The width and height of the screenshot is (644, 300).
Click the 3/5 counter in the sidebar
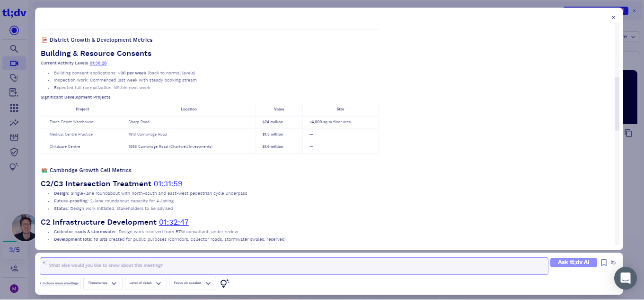point(14,250)
